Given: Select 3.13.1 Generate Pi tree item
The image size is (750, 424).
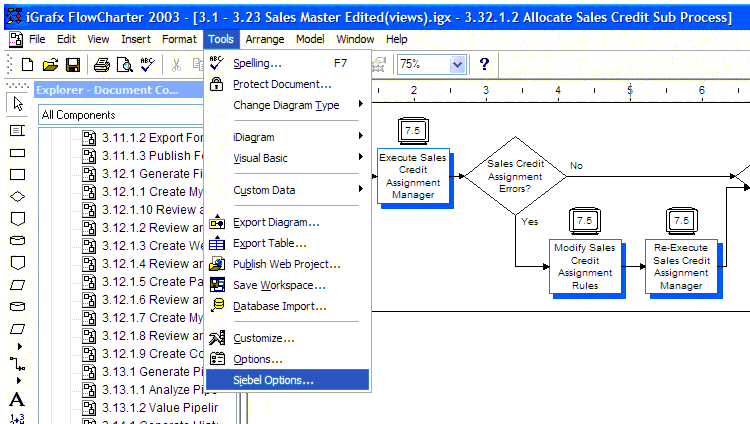Looking at the screenshot, I should click(x=152, y=371).
